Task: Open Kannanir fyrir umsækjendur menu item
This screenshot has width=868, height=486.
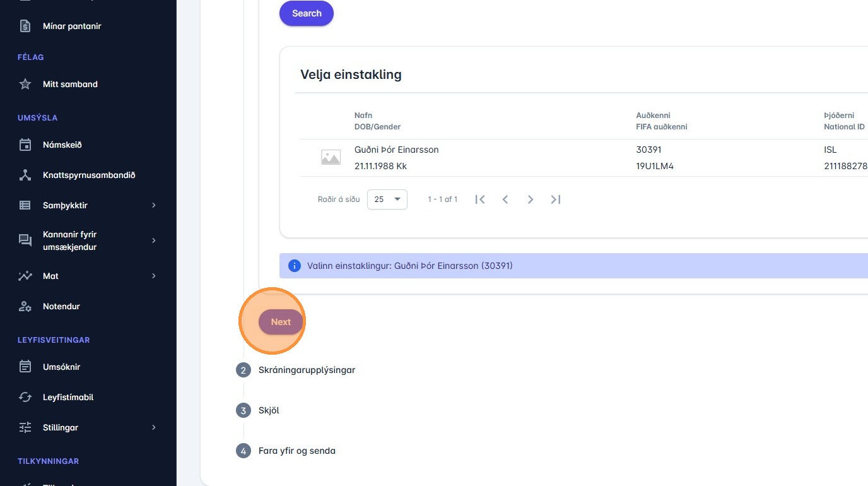Action: (69, 240)
